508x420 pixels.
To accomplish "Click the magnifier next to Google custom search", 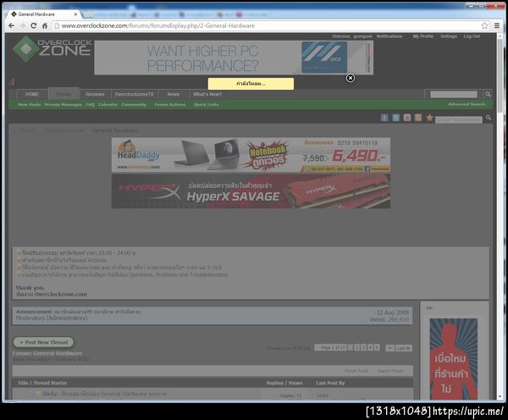I will (x=489, y=118).
